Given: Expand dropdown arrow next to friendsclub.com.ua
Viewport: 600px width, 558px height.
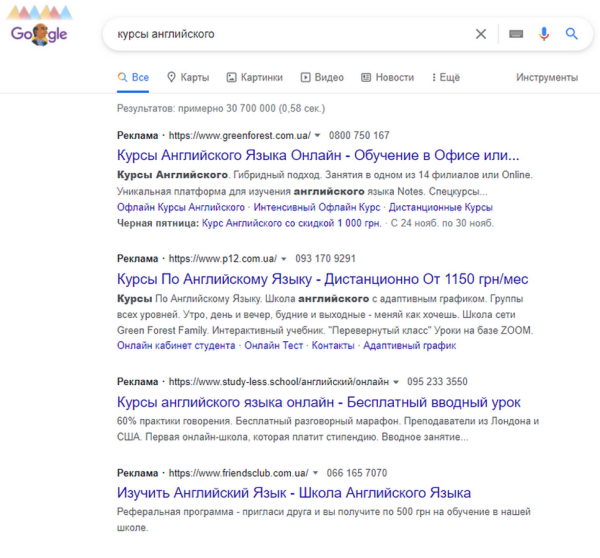Looking at the screenshot, I should click(315, 473).
